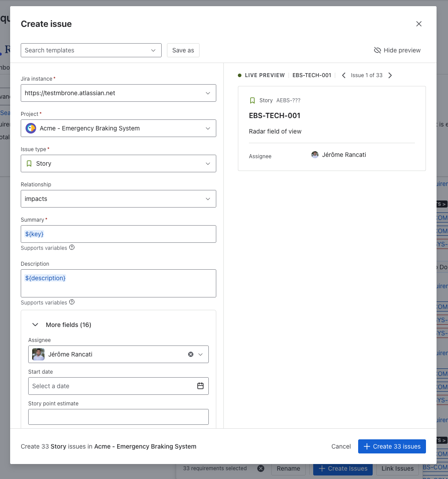Viewport: 448px width, 479px height.
Task: Focus the Story point estimate field
Action: [x=118, y=417]
